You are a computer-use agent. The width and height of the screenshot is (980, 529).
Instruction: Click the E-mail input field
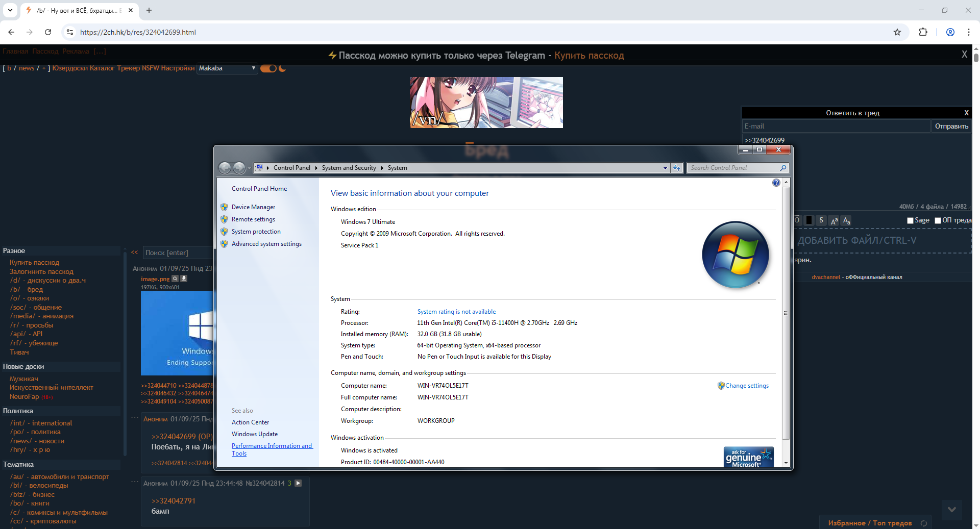pyautogui.click(x=836, y=127)
